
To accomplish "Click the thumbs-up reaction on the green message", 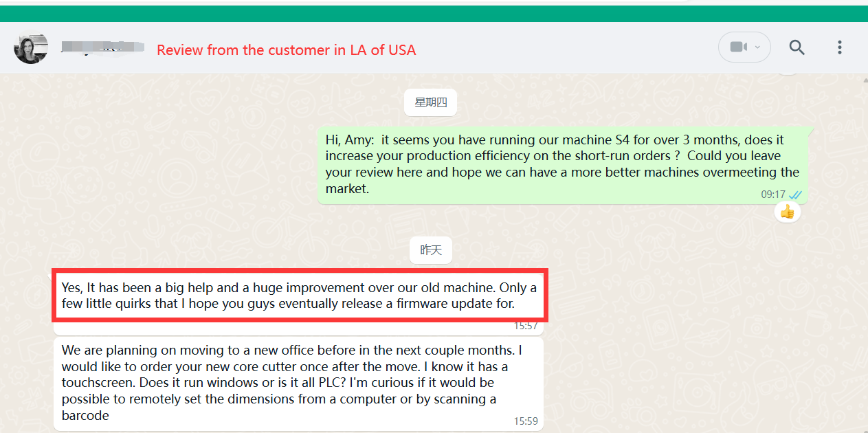I will click(787, 212).
